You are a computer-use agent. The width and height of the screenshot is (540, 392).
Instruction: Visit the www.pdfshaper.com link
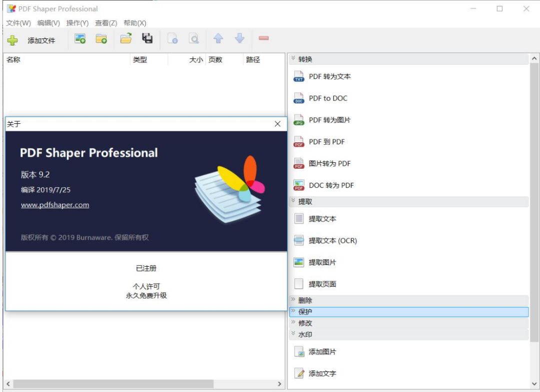click(54, 205)
